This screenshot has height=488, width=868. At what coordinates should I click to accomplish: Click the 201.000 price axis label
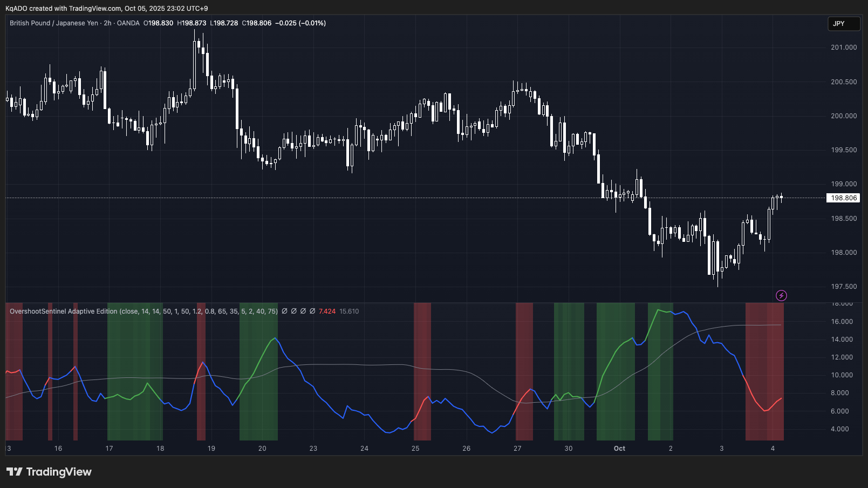pos(844,48)
